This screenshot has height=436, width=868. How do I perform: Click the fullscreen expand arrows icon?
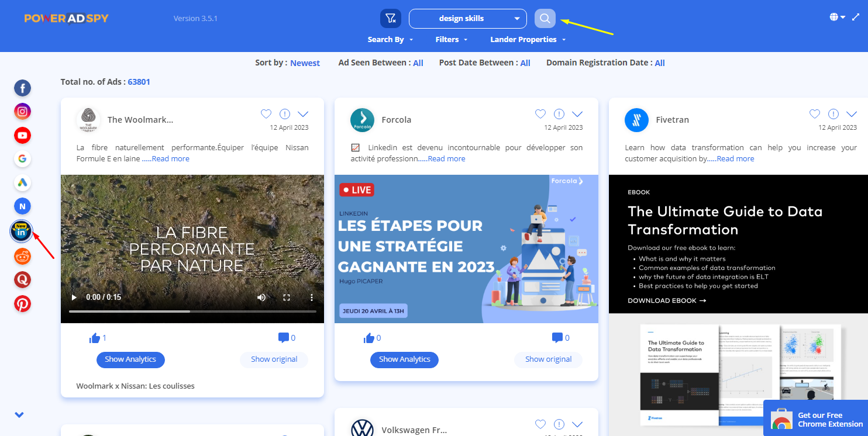click(855, 18)
